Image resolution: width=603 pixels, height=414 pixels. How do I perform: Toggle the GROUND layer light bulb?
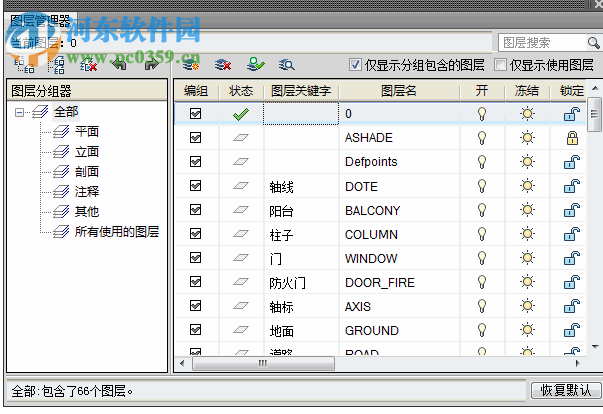tap(482, 330)
